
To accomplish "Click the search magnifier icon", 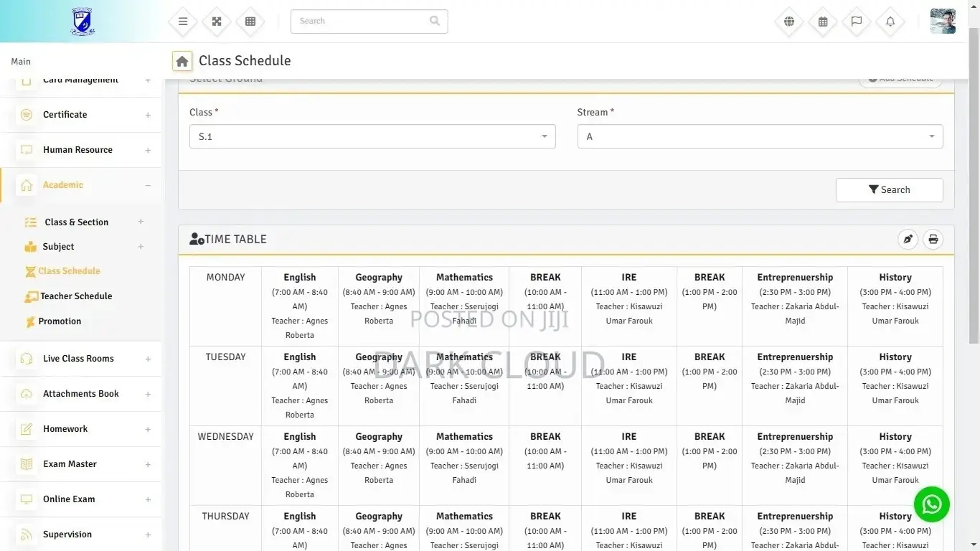I will click(x=434, y=21).
